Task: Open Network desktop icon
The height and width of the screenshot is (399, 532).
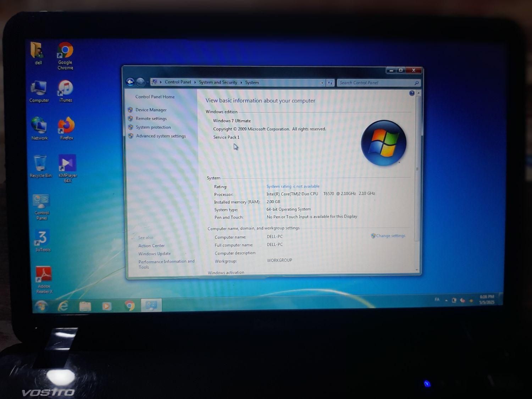Action: 39,128
